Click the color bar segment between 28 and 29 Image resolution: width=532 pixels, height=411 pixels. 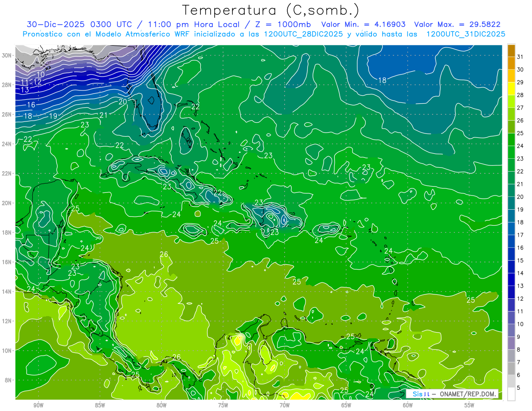point(511,89)
